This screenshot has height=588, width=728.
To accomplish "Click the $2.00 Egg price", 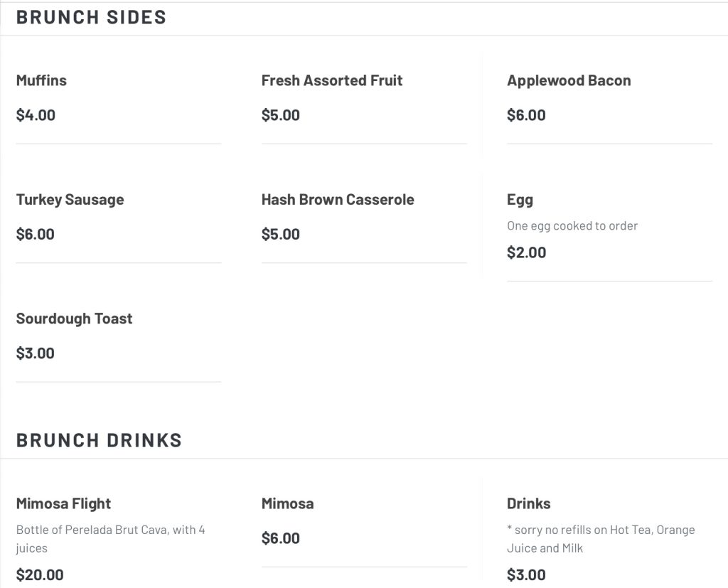I will click(x=527, y=252).
